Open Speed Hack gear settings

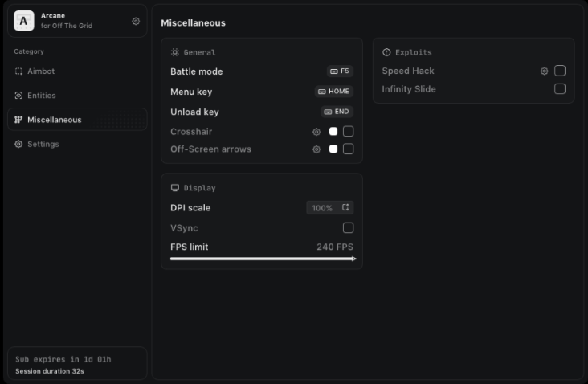[x=545, y=71]
